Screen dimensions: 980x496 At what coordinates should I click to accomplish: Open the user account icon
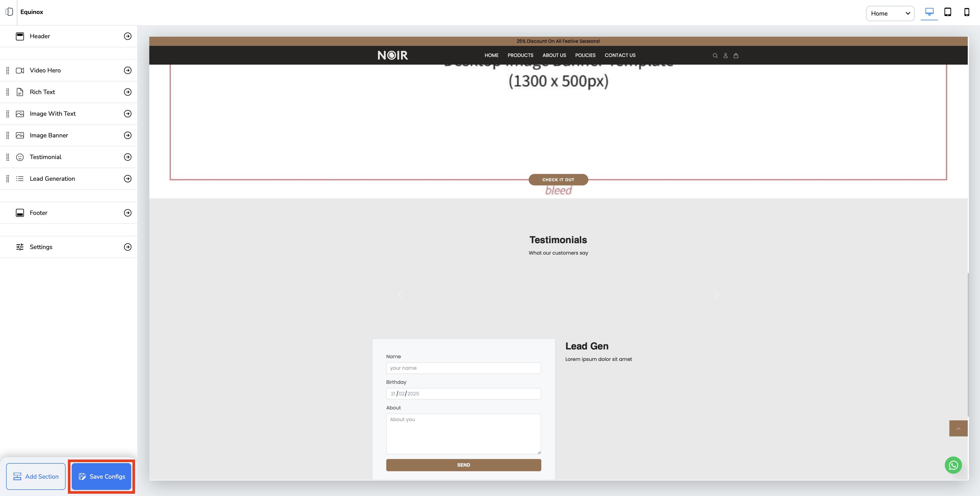coord(726,56)
